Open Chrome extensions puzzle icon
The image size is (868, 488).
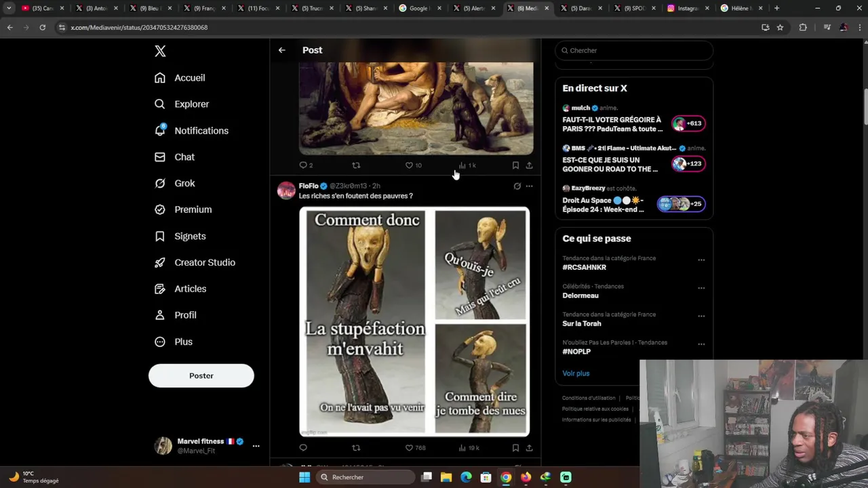(x=803, y=27)
